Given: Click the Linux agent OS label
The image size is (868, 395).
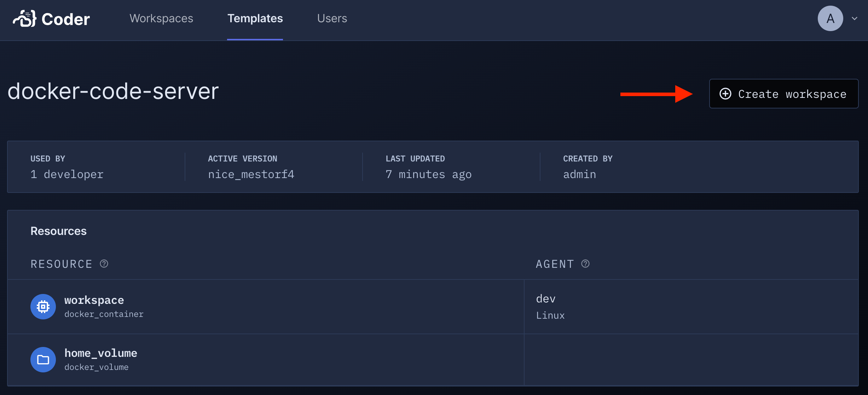Looking at the screenshot, I should tap(550, 315).
